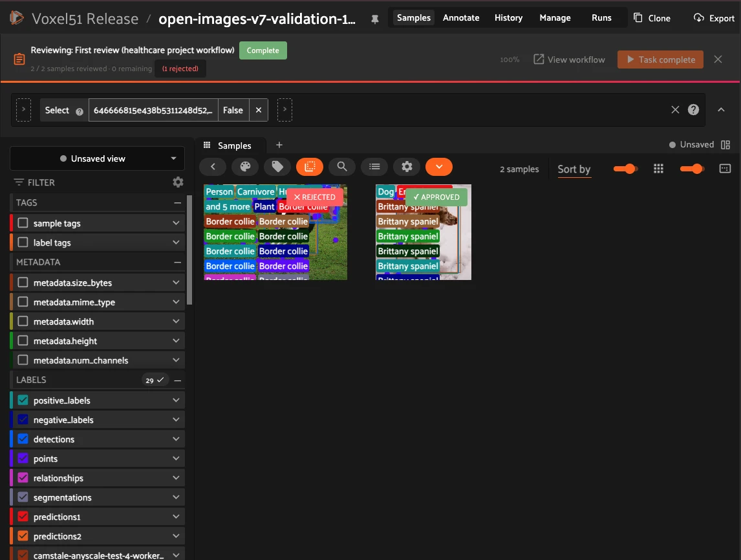Add a new panel with plus icon
The image size is (741, 560).
pos(279,145)
